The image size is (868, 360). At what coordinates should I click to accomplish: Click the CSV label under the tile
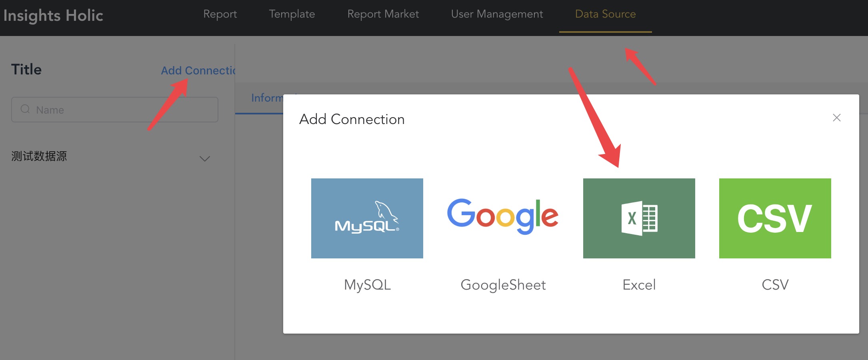(x=775, y=285)
